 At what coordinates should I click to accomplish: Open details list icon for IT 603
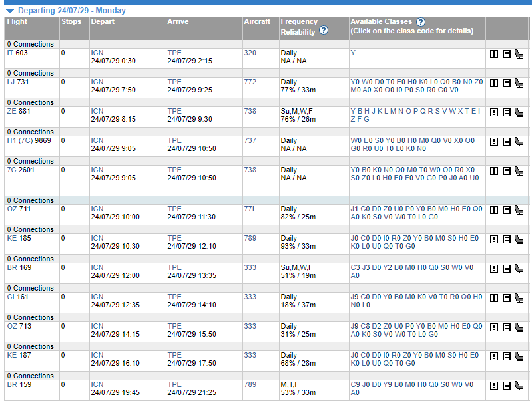[x=507, y=54]
